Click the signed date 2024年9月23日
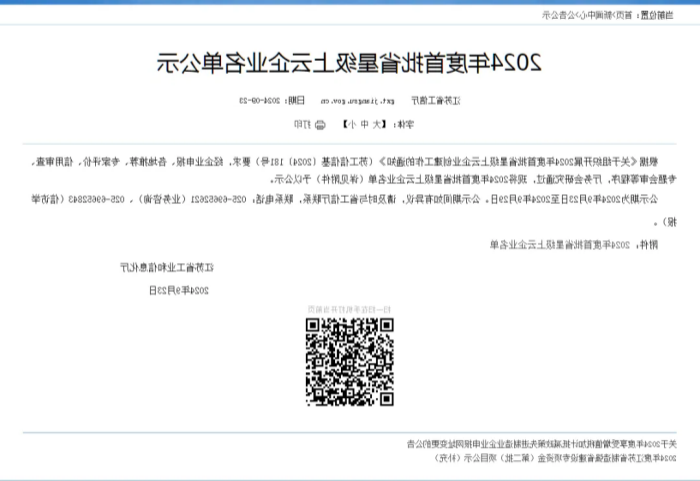The height and width of the screenshot is (481, 700). (179, 291)
